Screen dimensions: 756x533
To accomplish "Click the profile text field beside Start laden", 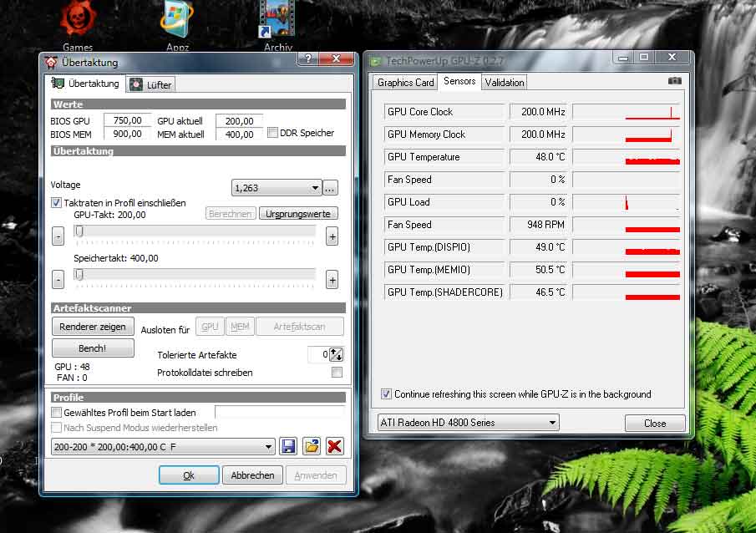I will point(280,412).
